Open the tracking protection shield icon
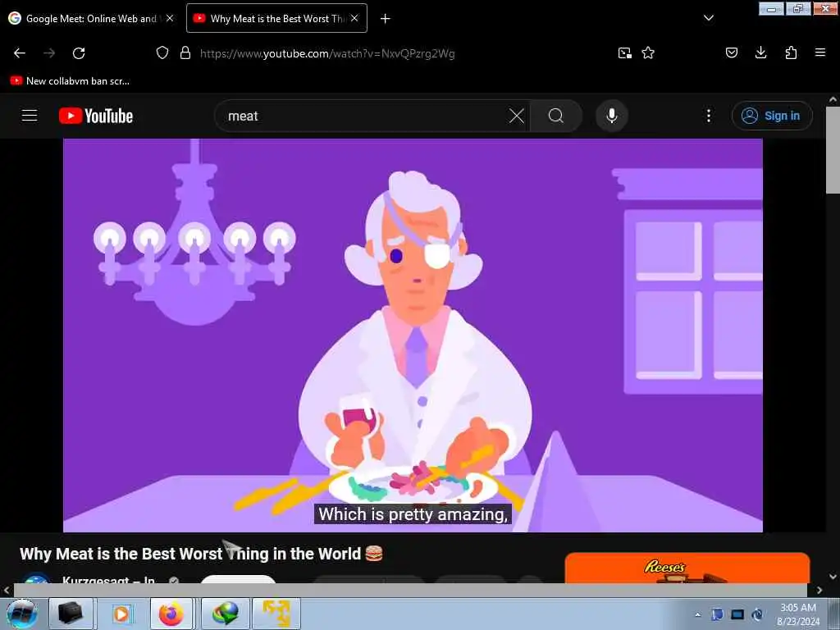 pos(162,52)
